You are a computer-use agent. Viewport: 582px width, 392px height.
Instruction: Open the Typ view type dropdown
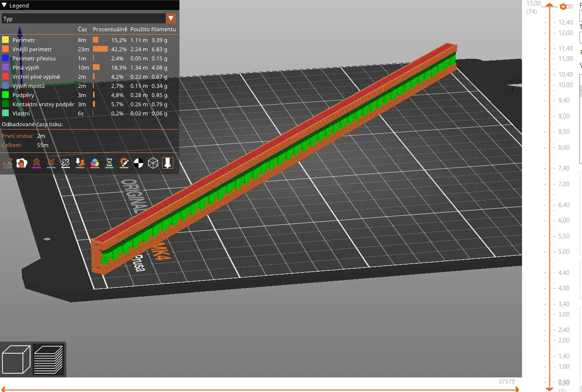(x=83, y=19)
